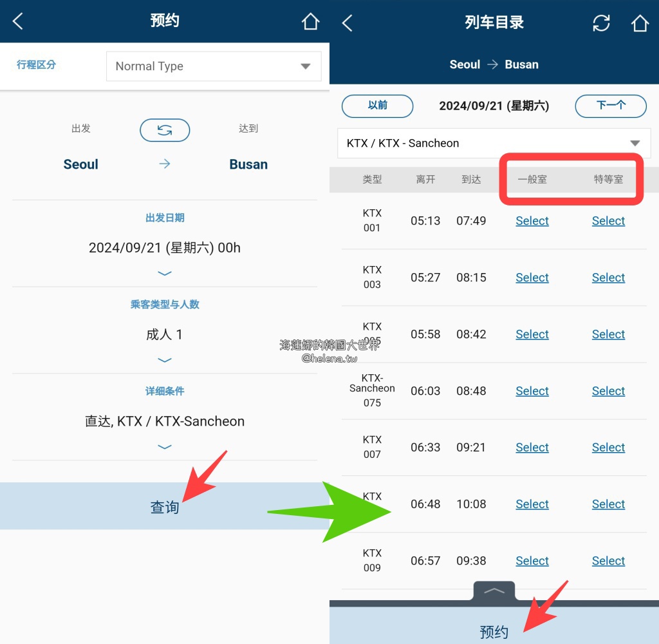
Task: Select first class for KTX 009
Action: (x=608, y=560)
